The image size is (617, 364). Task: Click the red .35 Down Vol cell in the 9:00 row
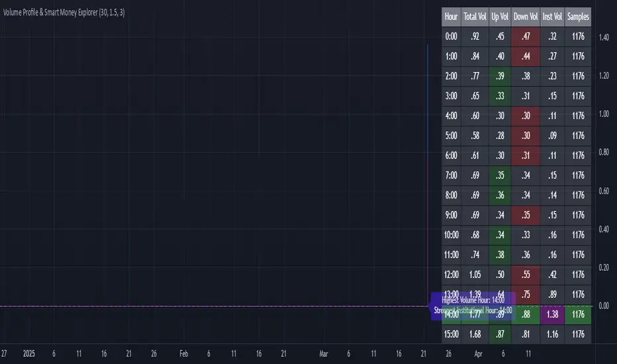[526, 215]
